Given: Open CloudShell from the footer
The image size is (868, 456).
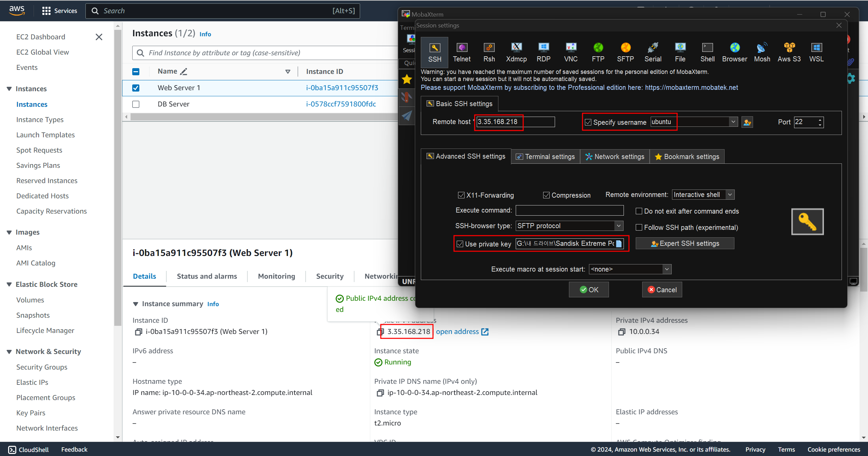Looking at the screenshot, I should 28,450.
